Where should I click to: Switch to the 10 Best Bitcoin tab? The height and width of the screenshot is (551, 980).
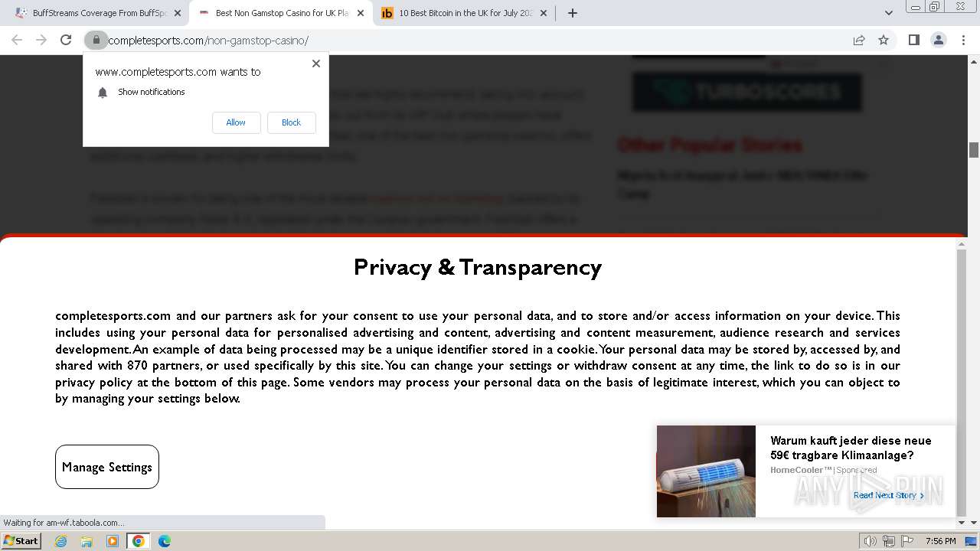[464, 13]
